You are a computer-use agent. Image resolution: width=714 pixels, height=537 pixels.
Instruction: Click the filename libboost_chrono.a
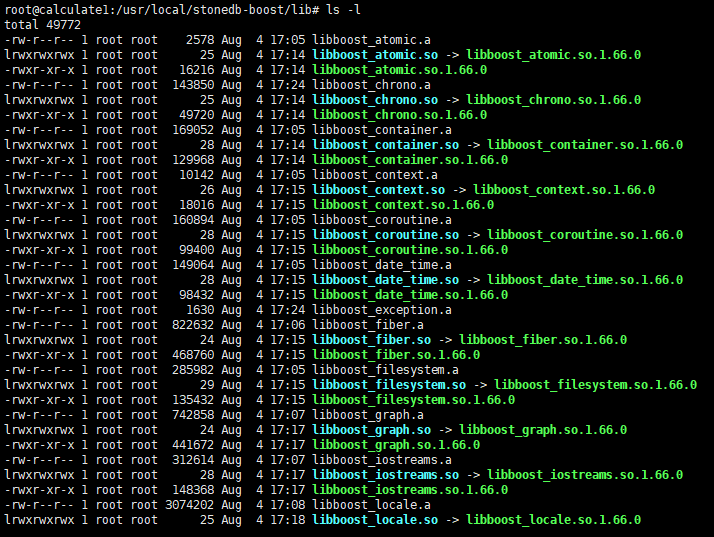point(371,85)
